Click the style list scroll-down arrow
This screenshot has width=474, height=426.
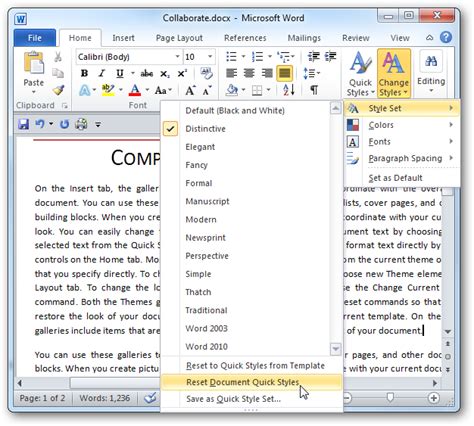click(x=335, y=349)
